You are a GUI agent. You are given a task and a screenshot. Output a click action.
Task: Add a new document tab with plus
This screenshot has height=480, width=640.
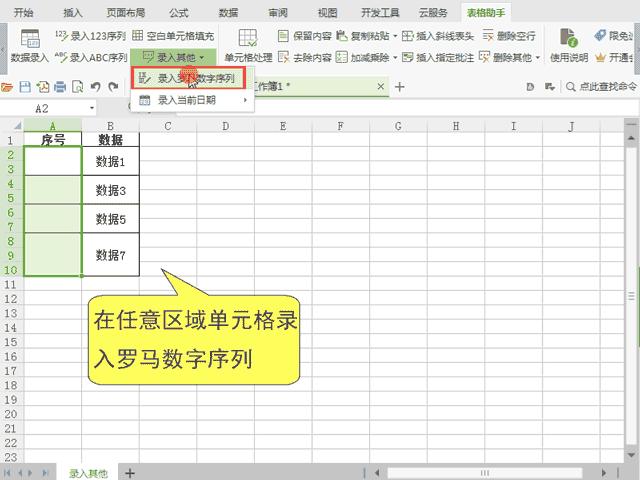400,87
